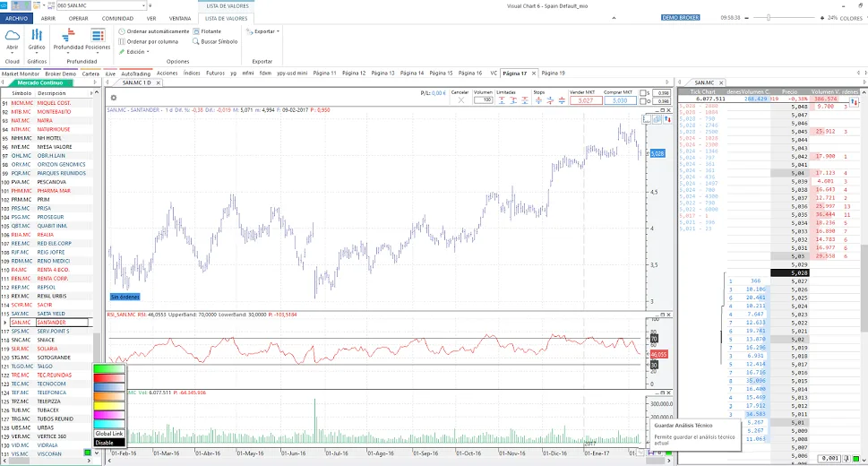Screen dimensions: 868x466
Task: Click Ordenar por columna icon
Action: [x=122, y=41]
